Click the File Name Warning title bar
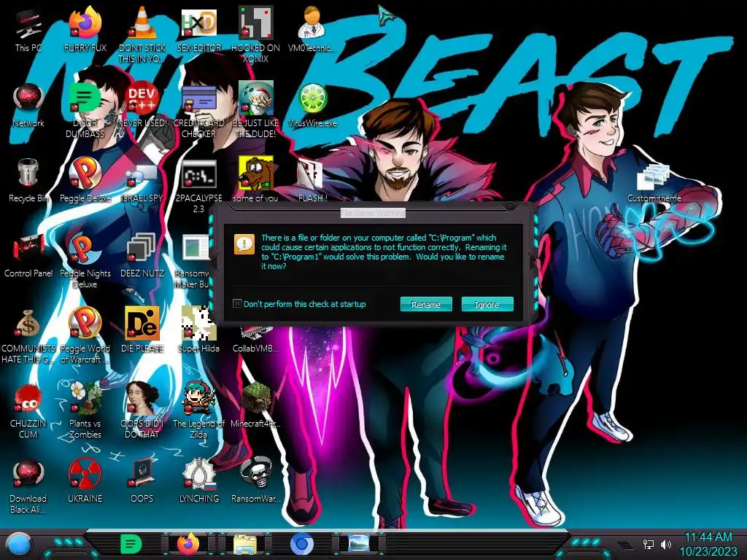 click(x=373, y=212)
